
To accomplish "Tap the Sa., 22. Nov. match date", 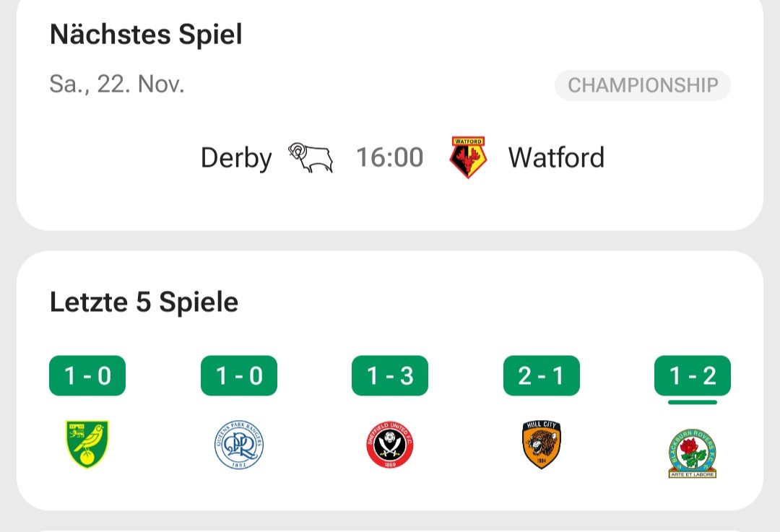I will (117, 84).
